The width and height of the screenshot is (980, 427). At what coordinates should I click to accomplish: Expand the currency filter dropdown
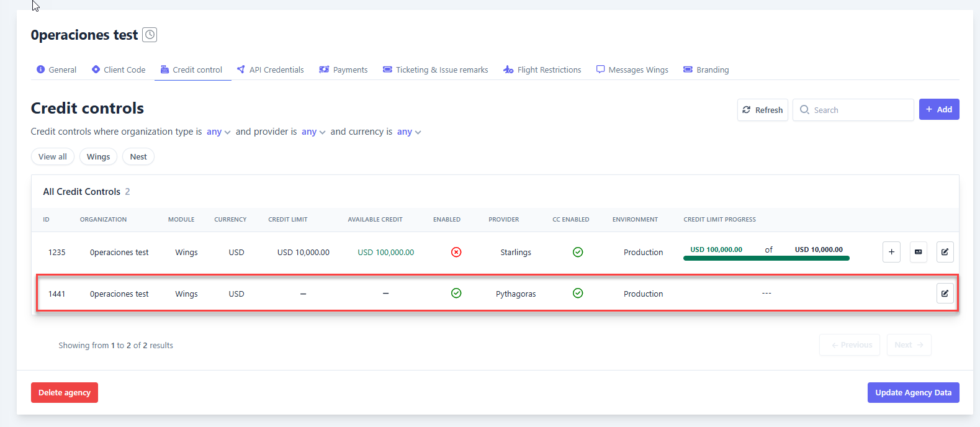point(409,132)
